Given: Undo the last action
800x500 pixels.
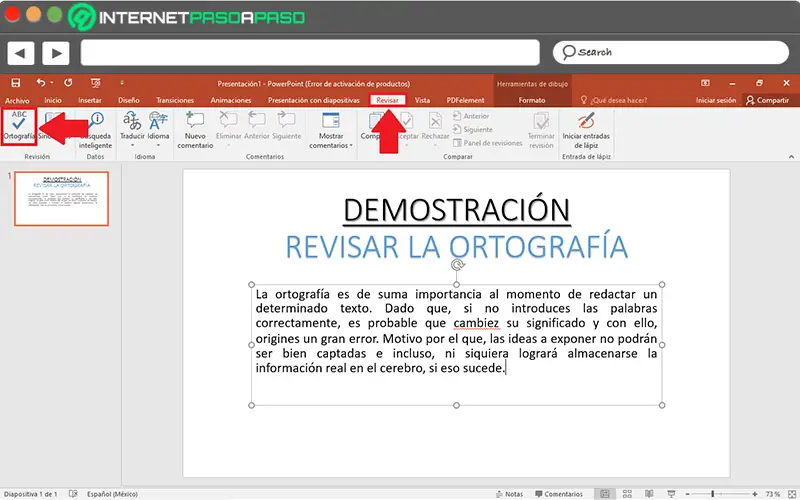Looking at the screenshot, I should 42,83.
